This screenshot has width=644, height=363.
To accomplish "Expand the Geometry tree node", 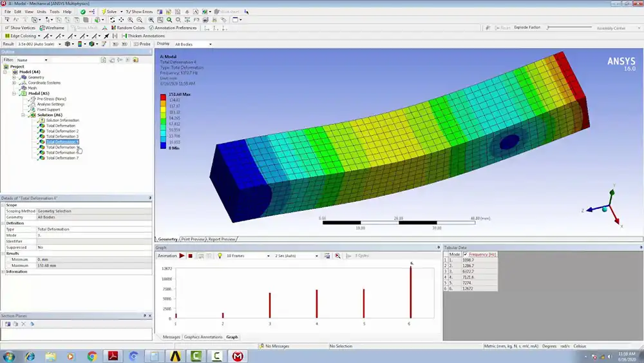I will point(14,77).
